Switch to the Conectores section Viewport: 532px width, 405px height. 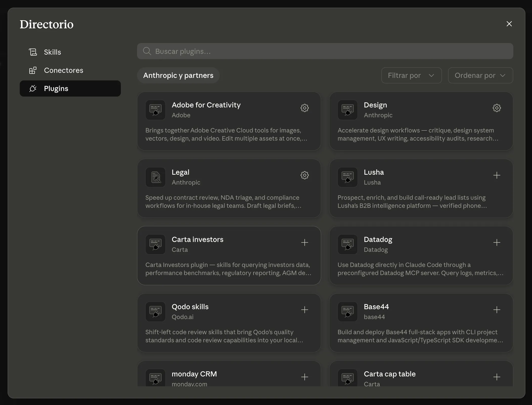point(70,70)
